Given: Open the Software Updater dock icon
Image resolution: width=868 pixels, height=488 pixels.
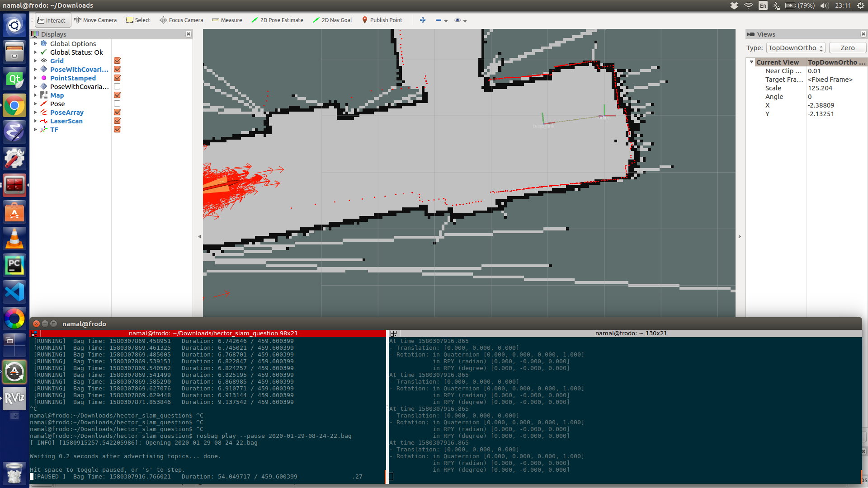Looking at the screenshot, I should (14, 372).
